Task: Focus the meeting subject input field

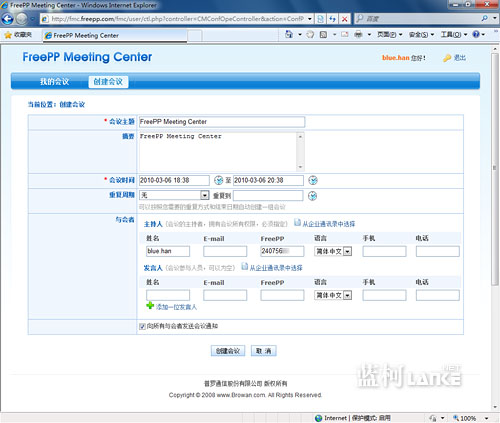Action: click(222, 122)
